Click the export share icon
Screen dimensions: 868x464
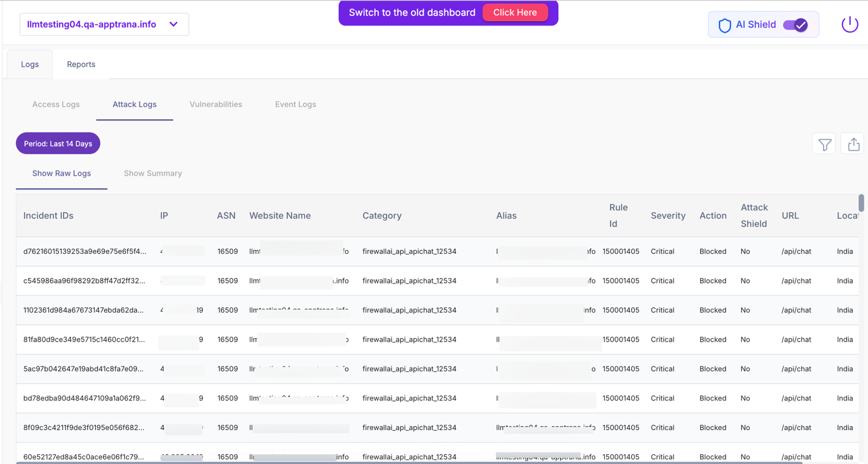tap(853, 144)
